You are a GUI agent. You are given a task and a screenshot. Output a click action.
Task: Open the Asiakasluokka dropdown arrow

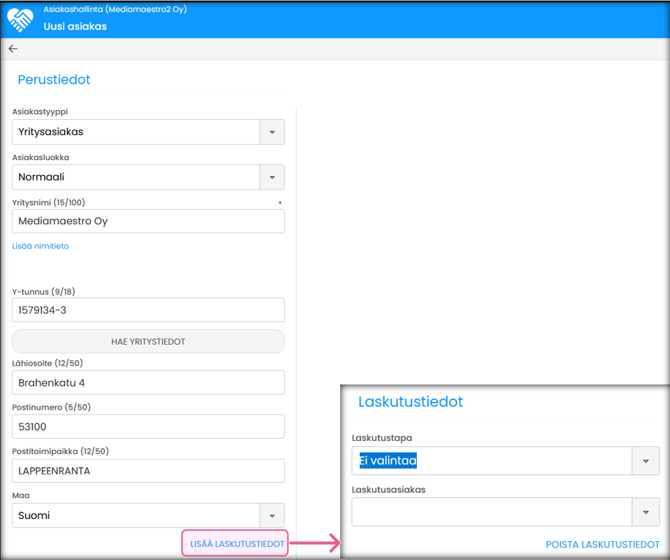[272, 177]
